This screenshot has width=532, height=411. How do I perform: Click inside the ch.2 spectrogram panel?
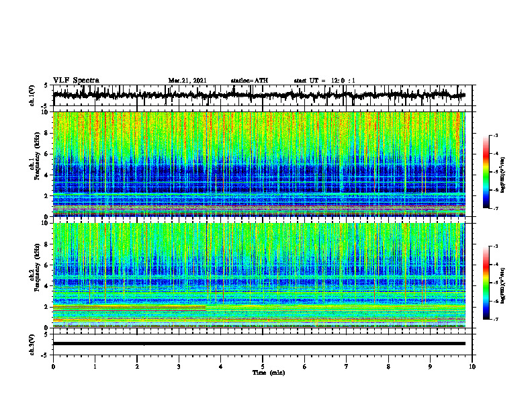click(259, 275)
